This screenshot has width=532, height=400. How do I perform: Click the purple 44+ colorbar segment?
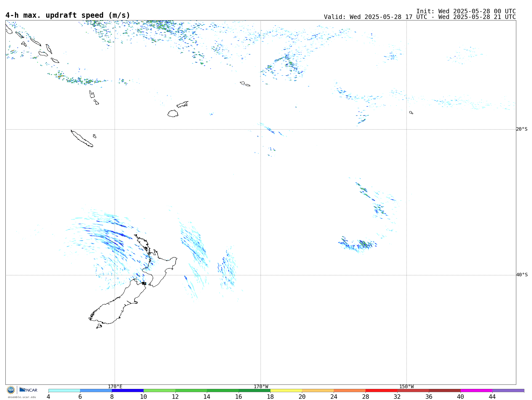point(508,390)
